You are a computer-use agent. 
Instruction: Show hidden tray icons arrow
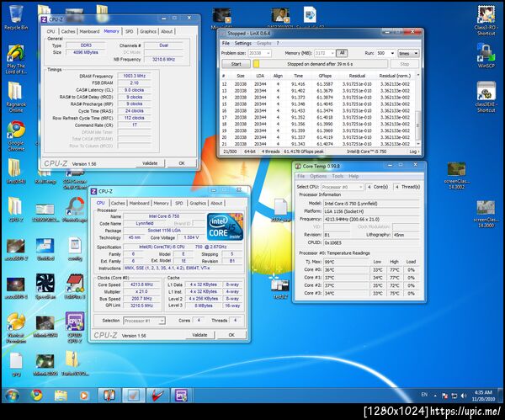pos(435,396)
